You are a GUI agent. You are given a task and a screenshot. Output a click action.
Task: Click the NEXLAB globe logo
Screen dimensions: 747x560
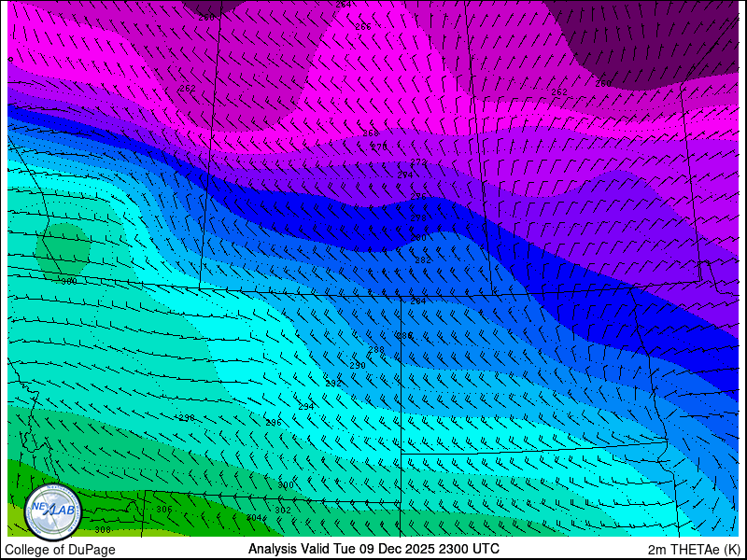53,511
